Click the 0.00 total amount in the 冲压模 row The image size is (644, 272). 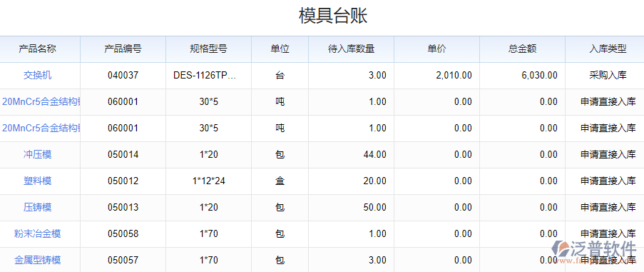pyautogui.click(x=548, y=154)
